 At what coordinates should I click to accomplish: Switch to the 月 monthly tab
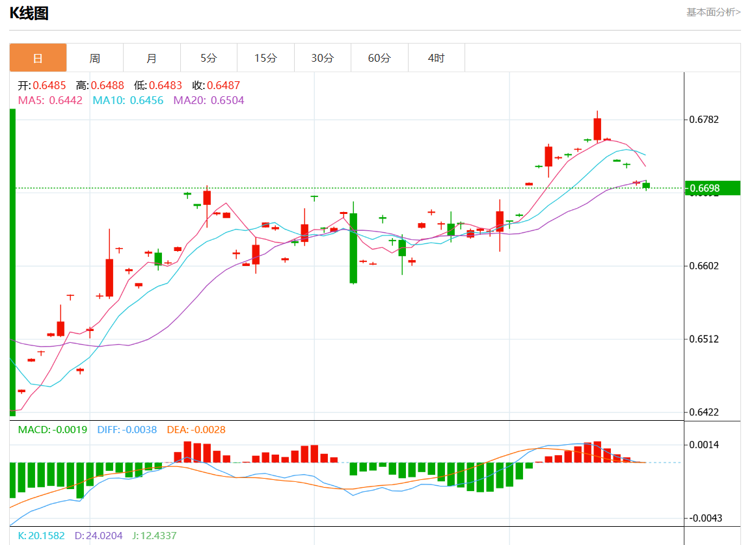click(152, 58)
